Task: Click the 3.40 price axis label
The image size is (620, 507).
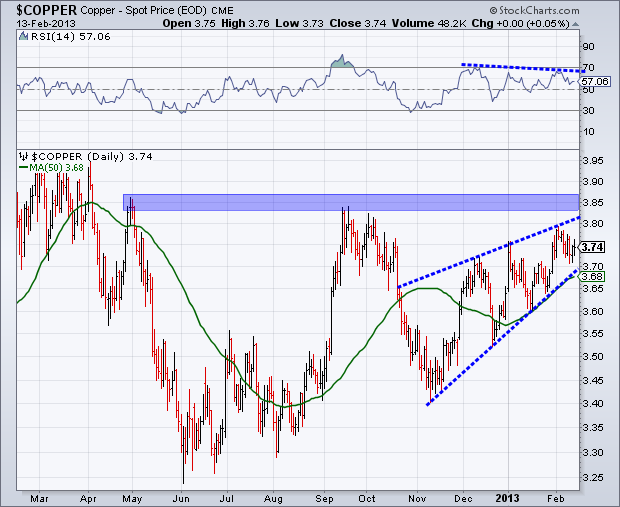Action: coord(593,403)
